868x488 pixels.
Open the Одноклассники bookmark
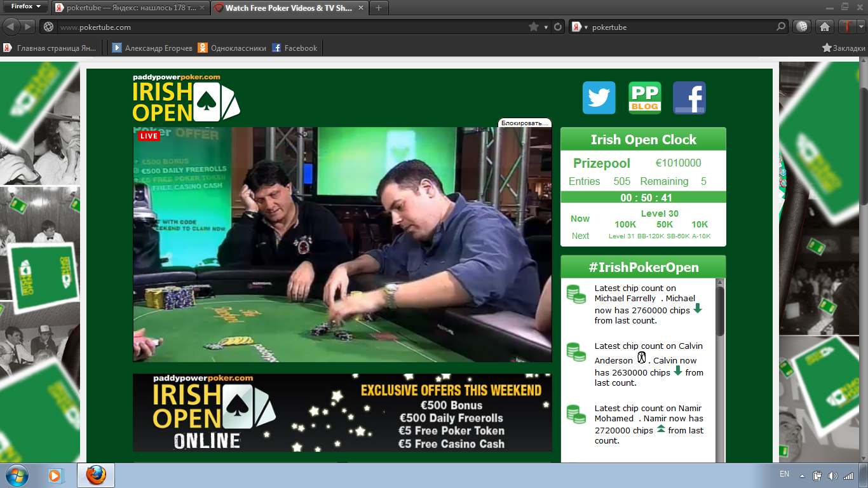pos(232,48)
